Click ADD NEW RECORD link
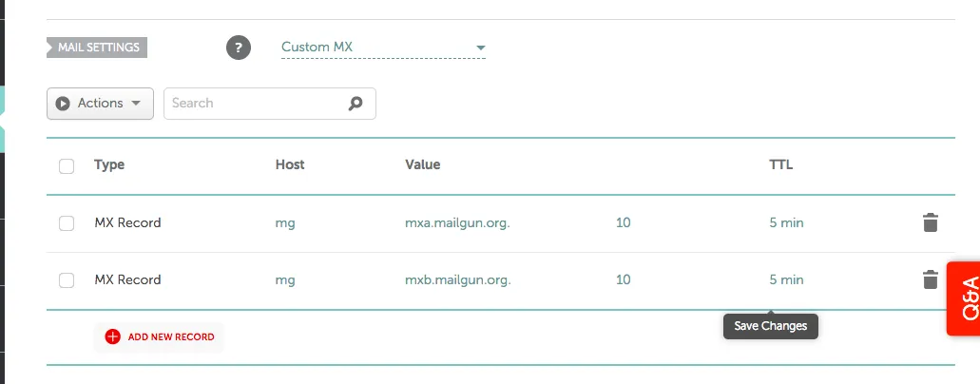The width and height of the screenshot is (980, 384). tap(170, 336)
